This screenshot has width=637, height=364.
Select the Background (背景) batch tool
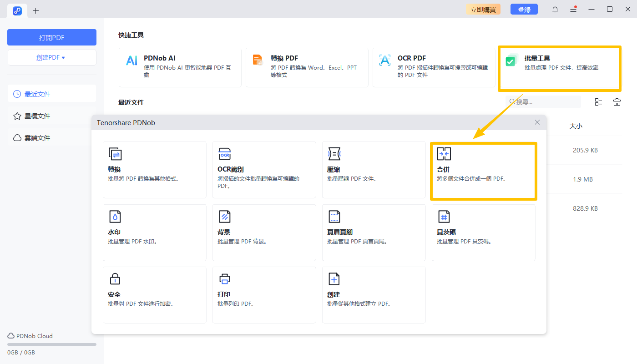(264, 233)
